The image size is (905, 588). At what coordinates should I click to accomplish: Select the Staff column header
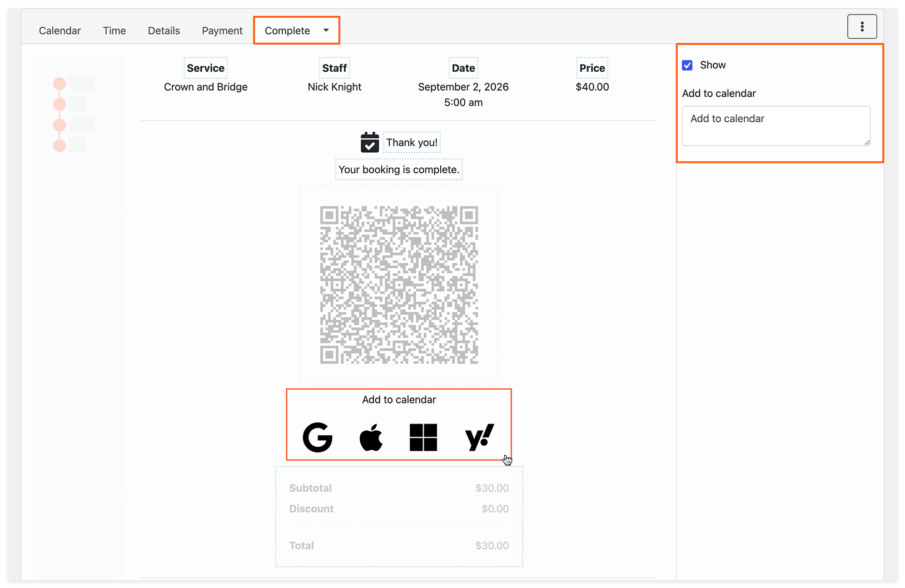pos(335,68)
